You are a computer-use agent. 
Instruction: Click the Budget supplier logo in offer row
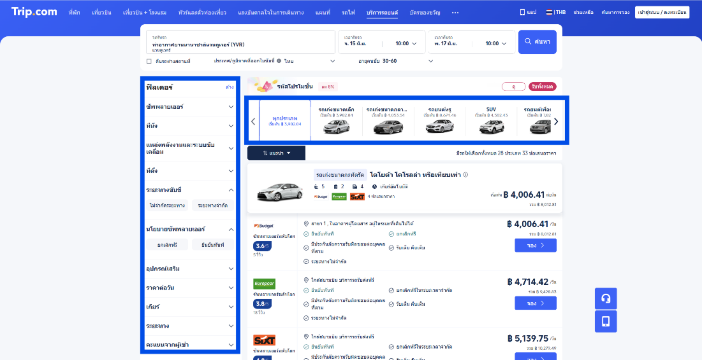tap(263, 226)
